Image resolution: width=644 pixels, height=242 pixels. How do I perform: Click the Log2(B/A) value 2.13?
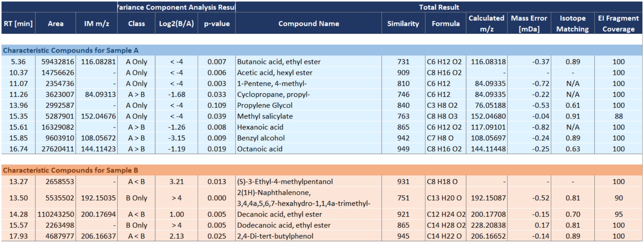pyautogui.click(x=177, y=236)
